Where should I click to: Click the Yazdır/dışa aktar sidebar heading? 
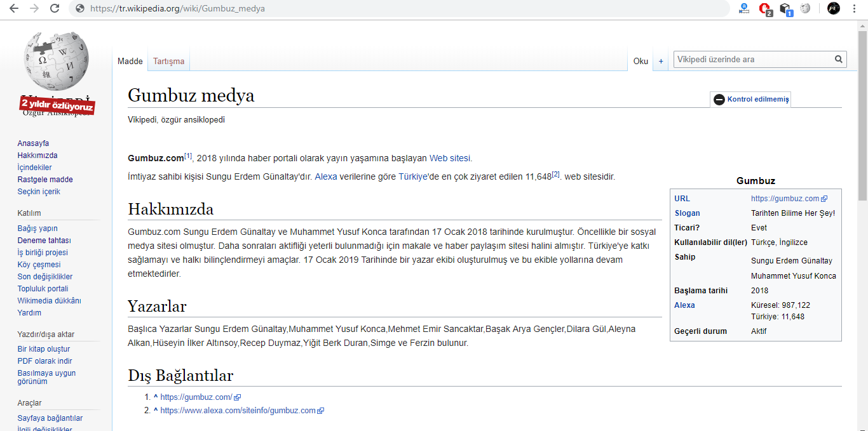pyautogui.click(x=46, y=335)
